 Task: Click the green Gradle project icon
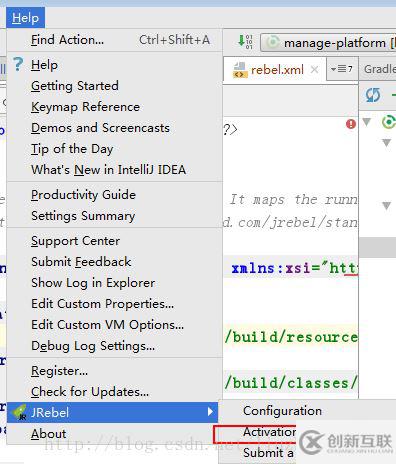click(389, 122)
